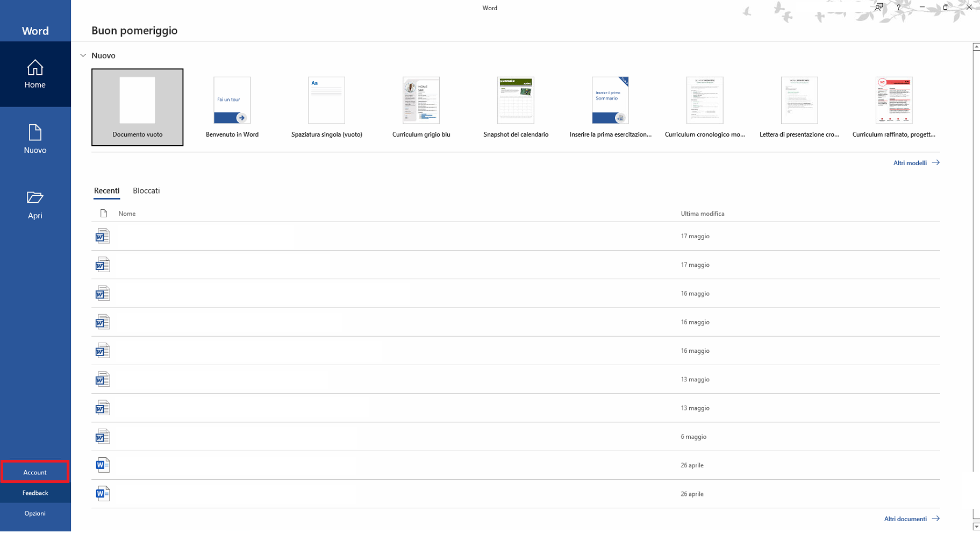Click the scrollbar down arrow
The height and width of the screenshot is (533, 980).
coord(976,527)
